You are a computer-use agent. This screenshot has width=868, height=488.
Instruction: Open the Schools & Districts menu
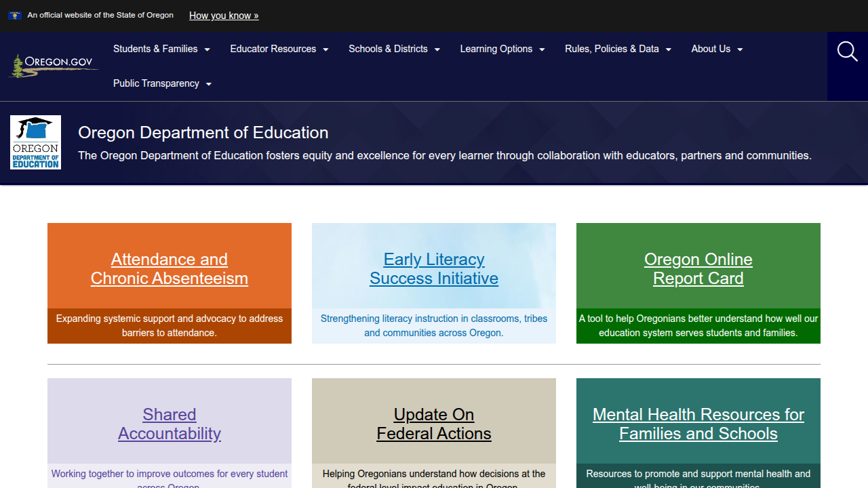tap(394, 49)
